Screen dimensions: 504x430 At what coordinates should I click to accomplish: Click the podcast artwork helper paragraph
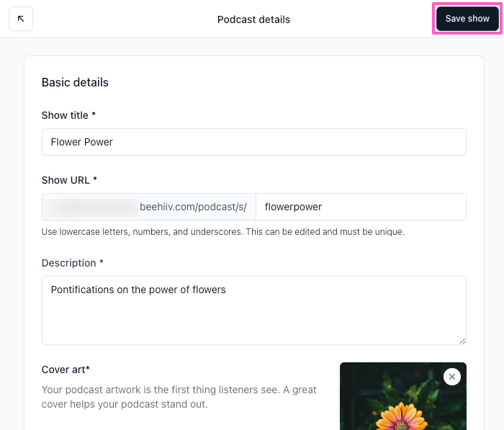point(179,397)
